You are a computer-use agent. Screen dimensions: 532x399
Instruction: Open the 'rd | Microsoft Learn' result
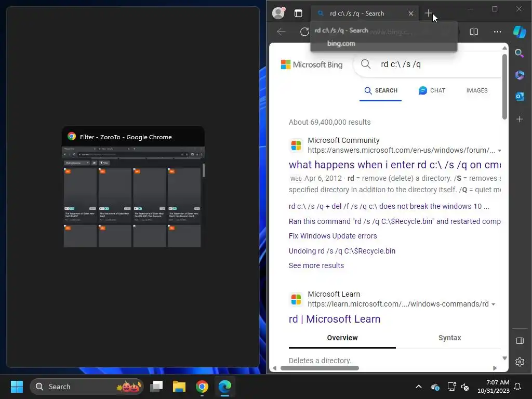point(335,320)
